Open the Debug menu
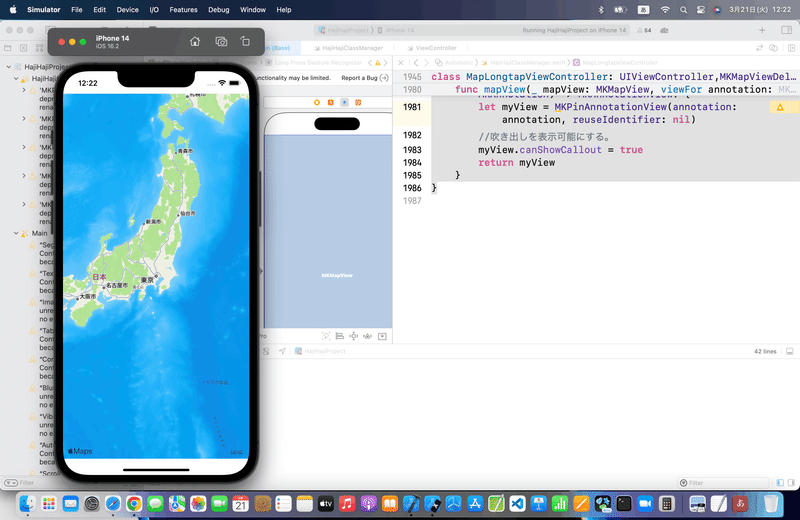The width and height of the screenshot is (800, 520). pyautogui.click(x=218, y=10)
